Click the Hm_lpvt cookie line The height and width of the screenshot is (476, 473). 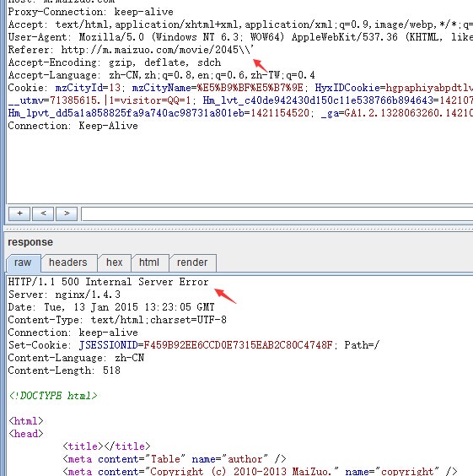click(240, 113)
